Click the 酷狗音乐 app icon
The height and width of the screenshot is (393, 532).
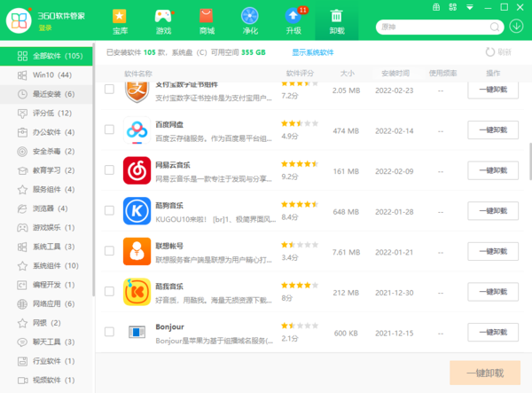coord(137,210)
